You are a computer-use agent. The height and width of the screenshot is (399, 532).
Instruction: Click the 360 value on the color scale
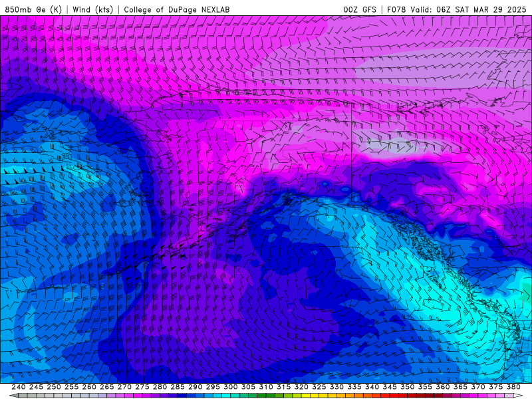443,387
